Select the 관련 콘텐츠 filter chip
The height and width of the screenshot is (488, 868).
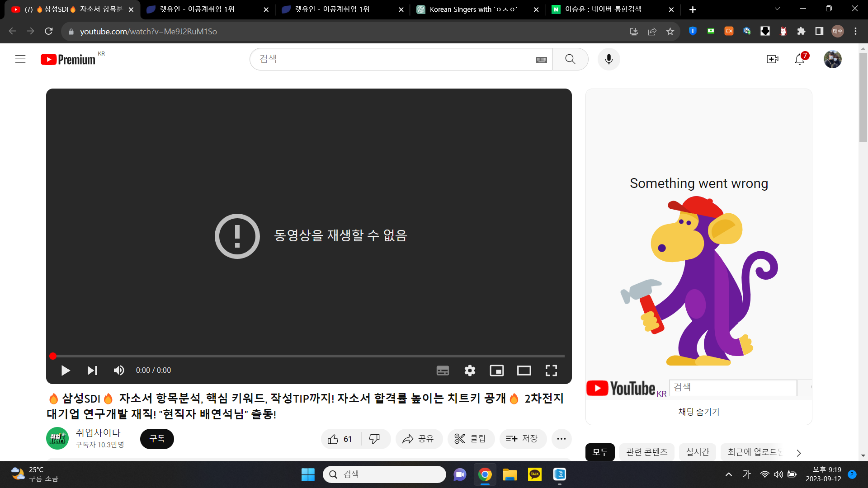coord(646,452)
